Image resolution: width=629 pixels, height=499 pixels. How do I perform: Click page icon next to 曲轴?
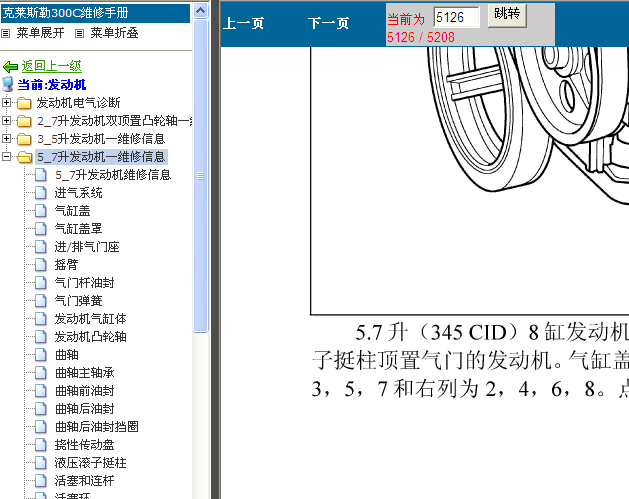[x=41, y=355]
